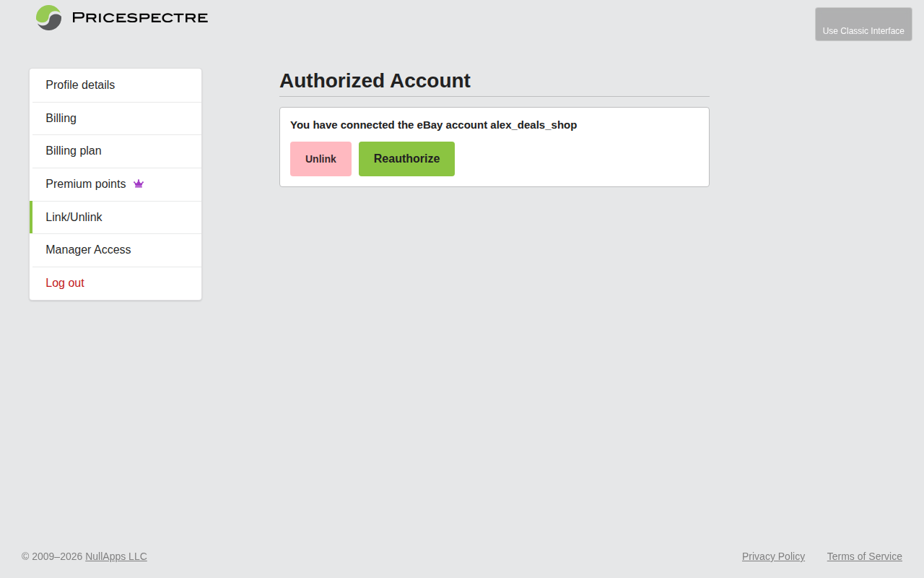Read the Terms of Service

pos(864,556)
